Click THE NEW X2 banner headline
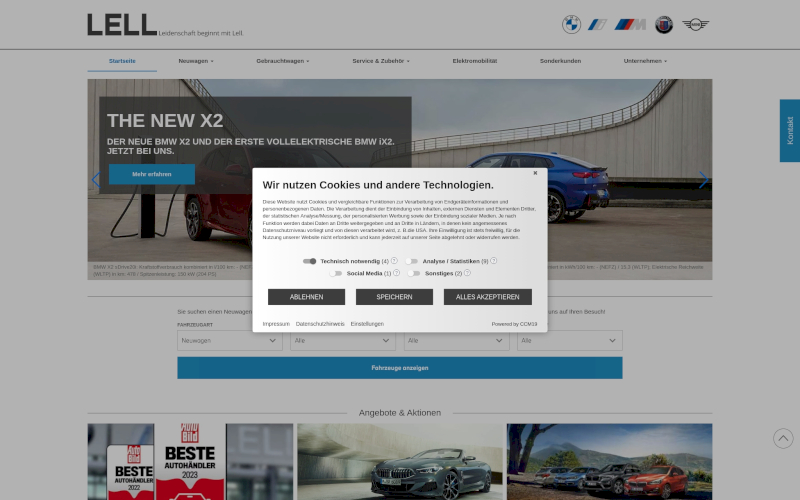800x500 pixels. pos(165,121)
